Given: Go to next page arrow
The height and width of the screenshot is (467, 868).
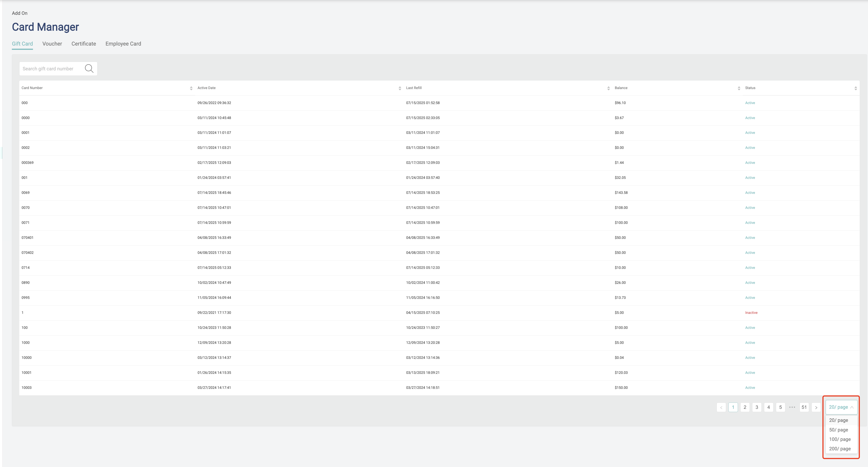Looking at the screenshot, I should tap(816, 407).
